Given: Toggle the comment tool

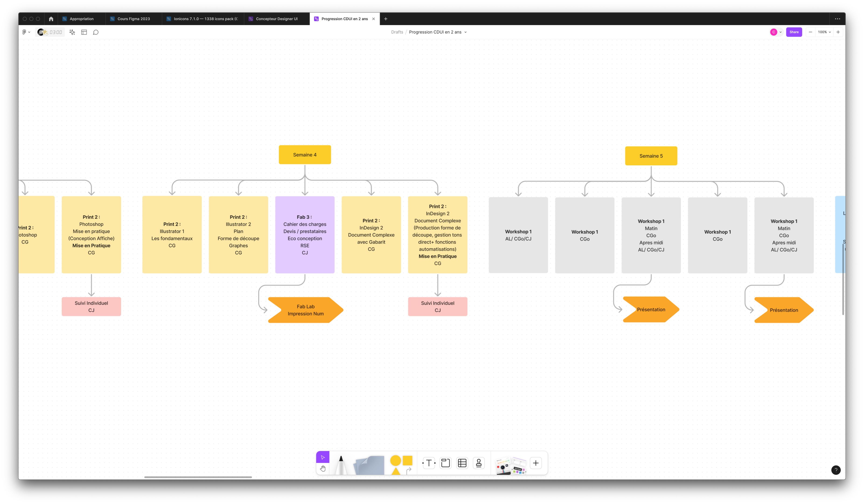Looking at the screenshot, I should 96,32.
